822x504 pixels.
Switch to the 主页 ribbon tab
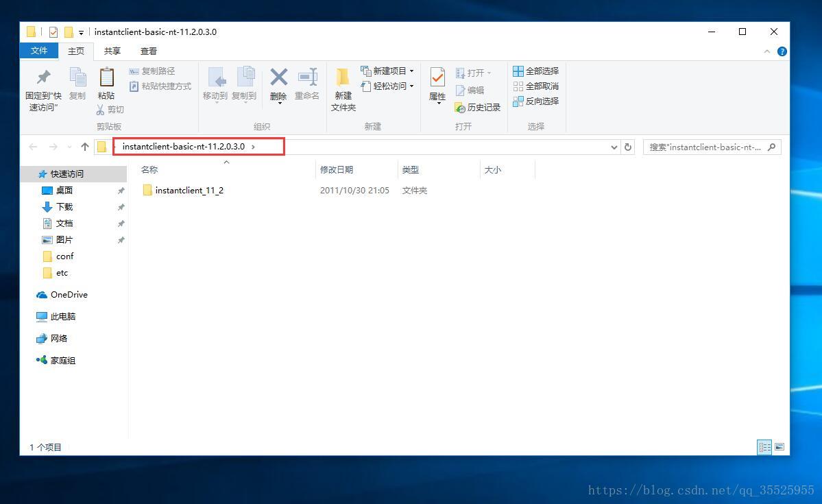click(x=76, y=51)
